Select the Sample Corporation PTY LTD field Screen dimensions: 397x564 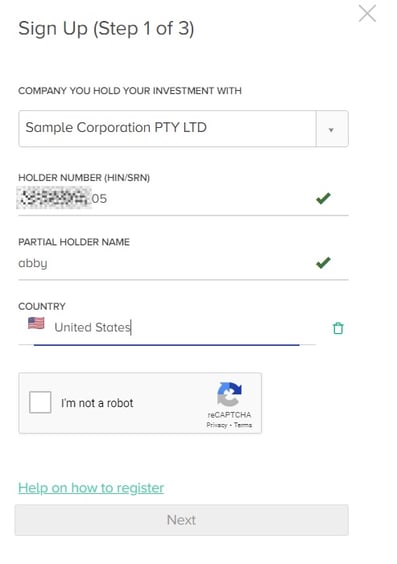pos(168,128)
